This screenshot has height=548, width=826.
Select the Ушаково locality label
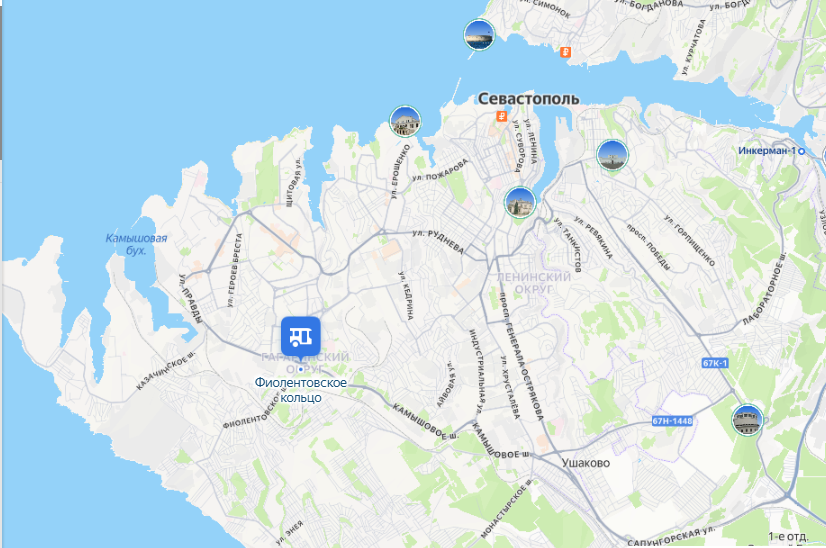585,463
